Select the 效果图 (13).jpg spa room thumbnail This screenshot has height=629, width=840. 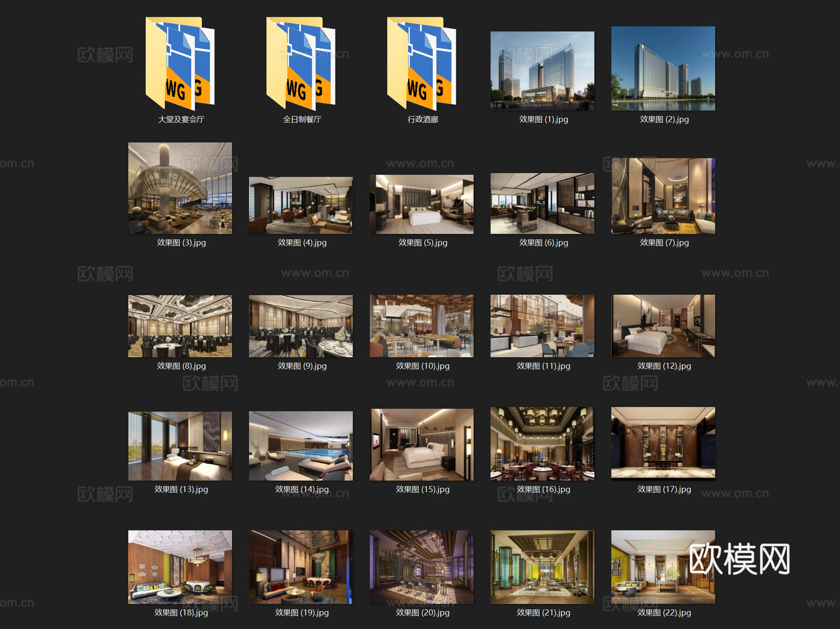[x=180, y=446]
